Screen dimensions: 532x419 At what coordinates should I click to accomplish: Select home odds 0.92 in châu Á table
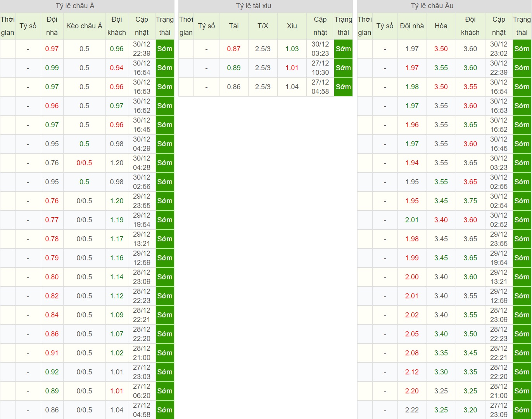tap(52, 372)
